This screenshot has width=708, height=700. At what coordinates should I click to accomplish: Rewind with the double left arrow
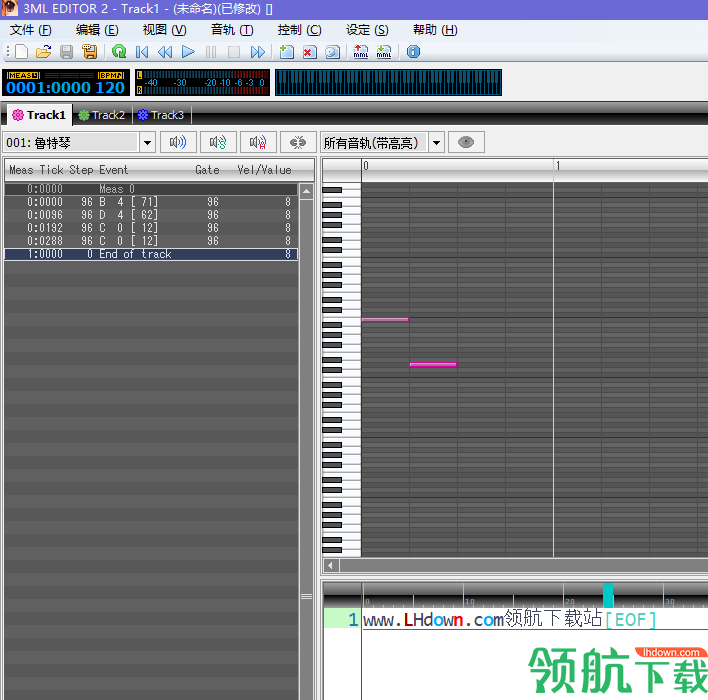click(x=165, y=52)
